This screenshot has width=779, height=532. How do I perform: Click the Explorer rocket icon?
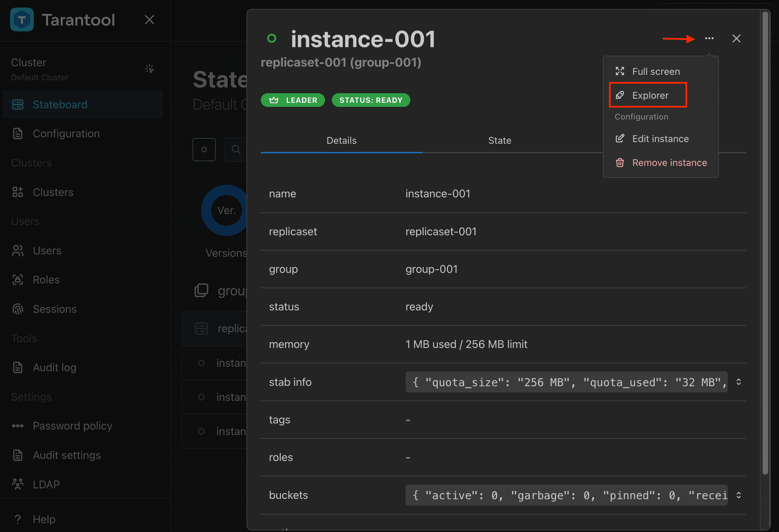[x=620, y=95]
